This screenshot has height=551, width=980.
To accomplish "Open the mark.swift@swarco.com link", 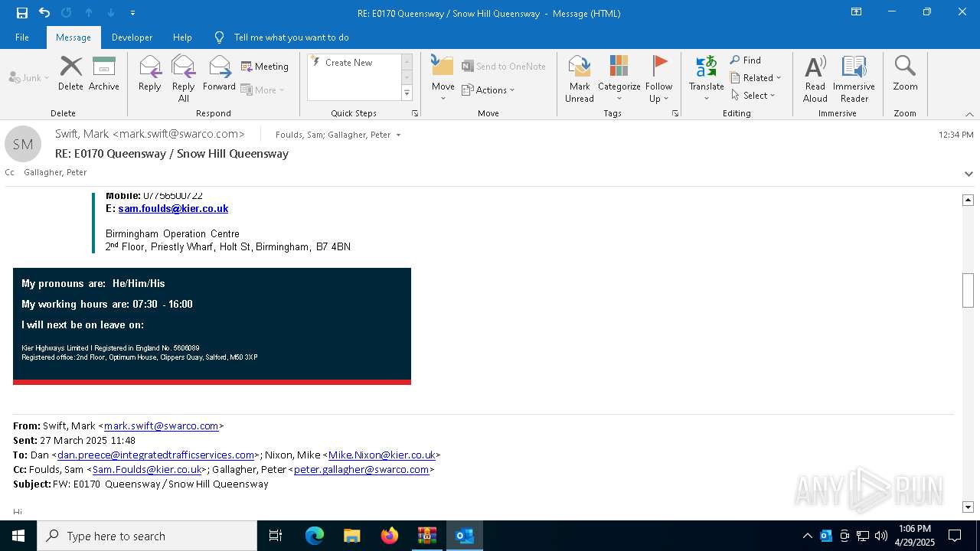I will (x=162, y=425).
